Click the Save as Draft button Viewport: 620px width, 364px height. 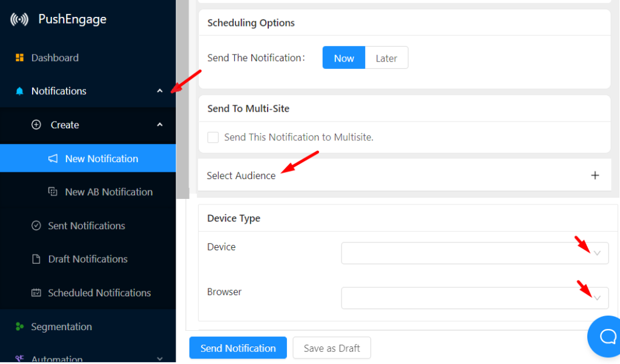[x=332, y=348]
